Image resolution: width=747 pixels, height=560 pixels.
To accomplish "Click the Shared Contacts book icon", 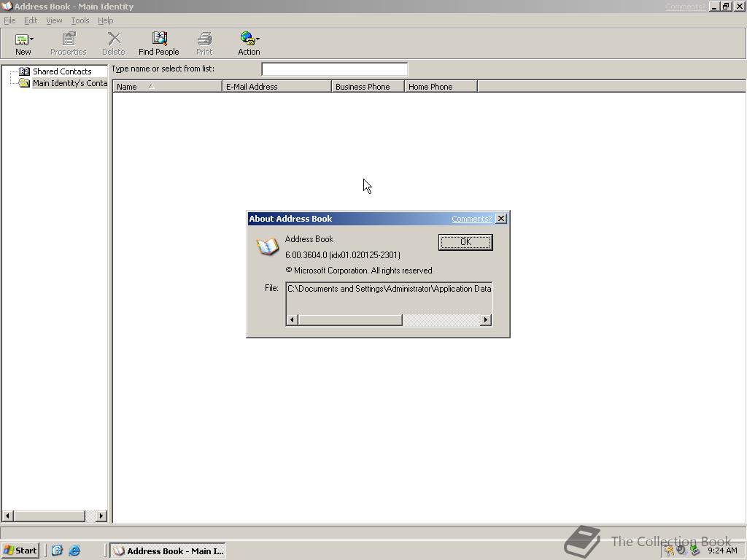I will [24, 71].
